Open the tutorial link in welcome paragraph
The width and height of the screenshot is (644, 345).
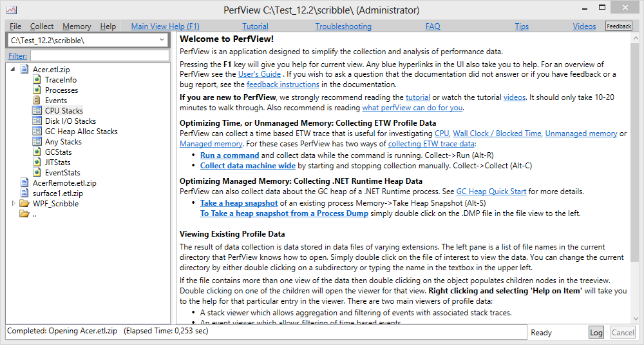tap(418, 97)
